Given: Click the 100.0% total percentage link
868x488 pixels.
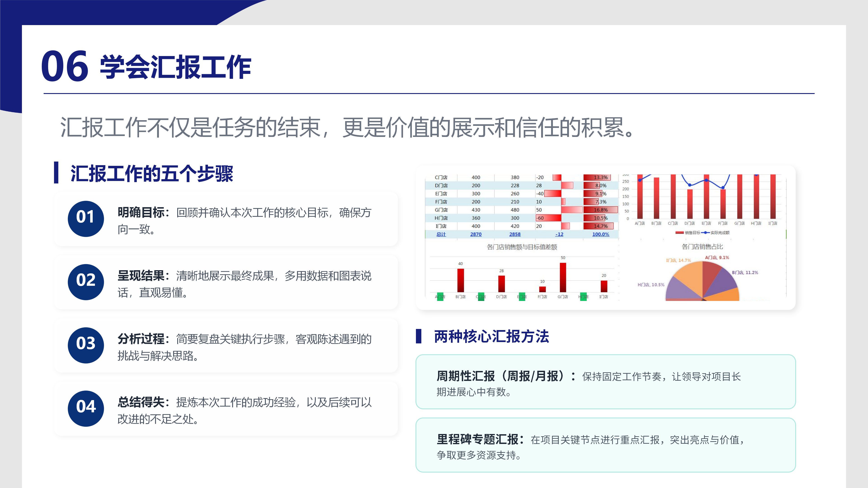Looking at the screenshot, I should [600, 235].
